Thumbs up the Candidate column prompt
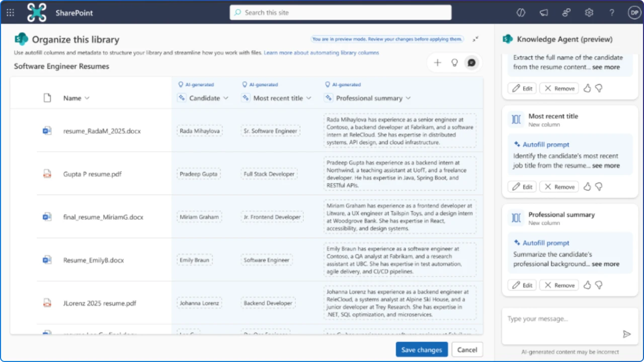644x362 pixels. pyautogui.click(x=587, y=88)
